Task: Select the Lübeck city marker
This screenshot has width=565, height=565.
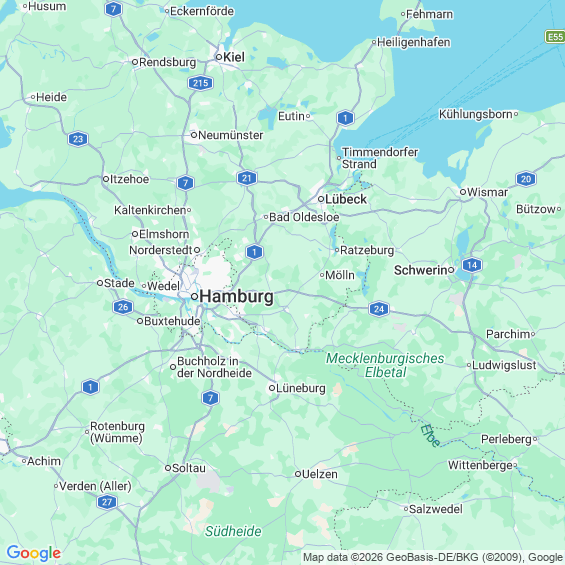Action: 321,199
